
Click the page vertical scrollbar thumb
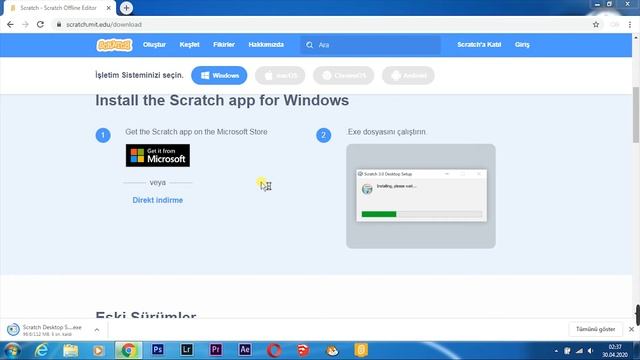pos(636,114)
